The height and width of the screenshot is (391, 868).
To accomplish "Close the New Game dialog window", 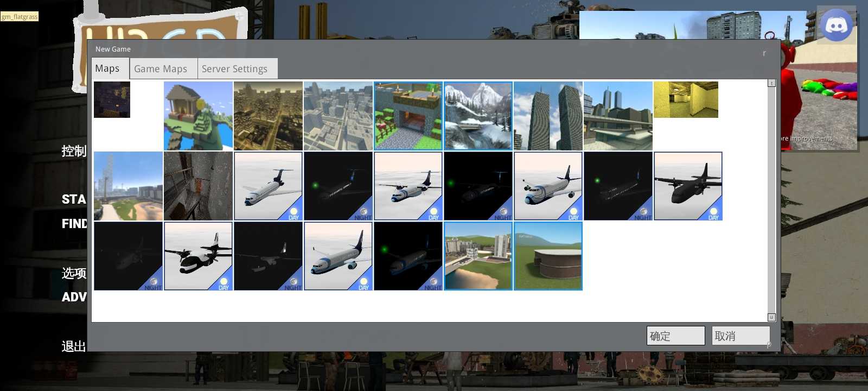I will pos(764,53).
